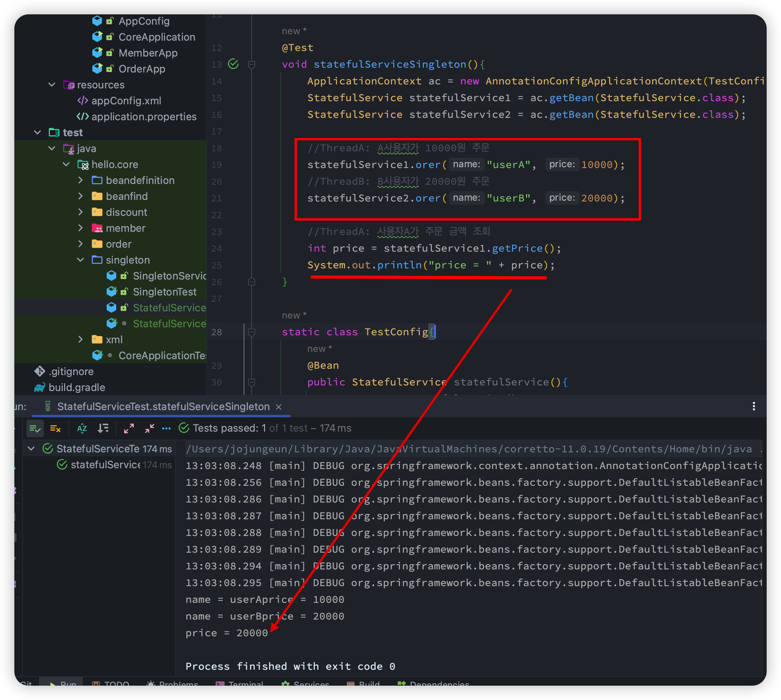
Task: Open Run panel vertical dots options menu
Action: point(754,406)
